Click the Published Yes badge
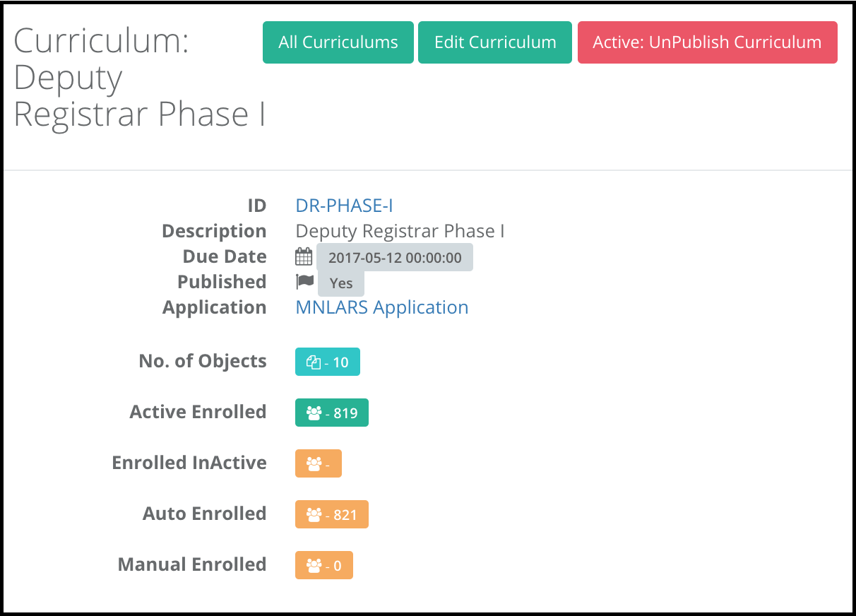 [341, 283]
